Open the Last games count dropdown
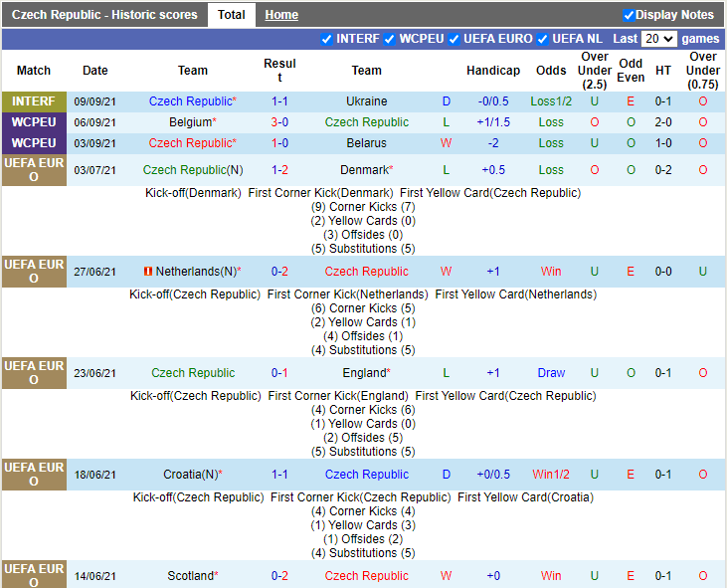727x588 pixels. [658, 39]
